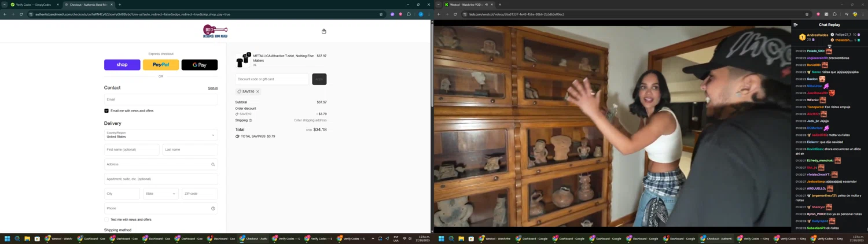
Task: Click the phone field help icon
Action: [x=213, y=209]
